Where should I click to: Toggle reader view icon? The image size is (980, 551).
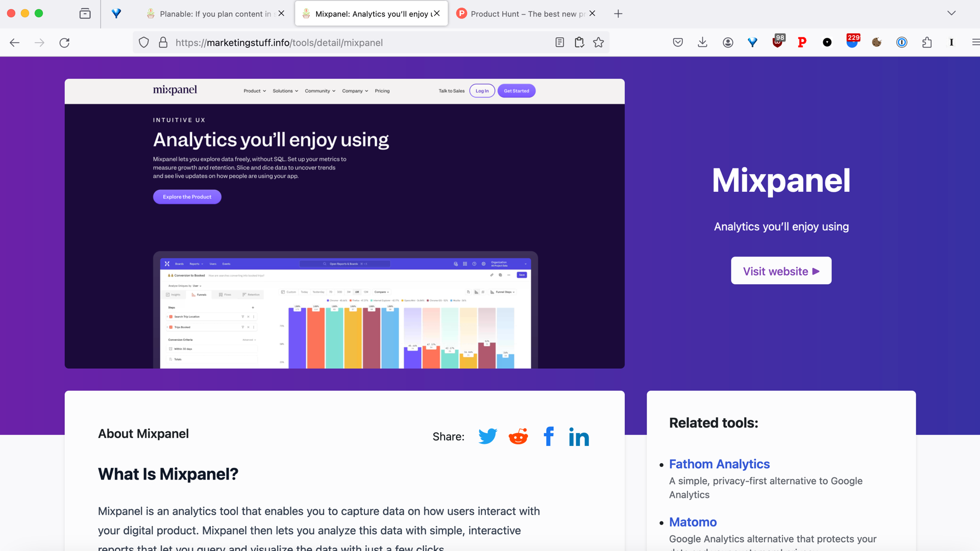(x=559, y=42)
